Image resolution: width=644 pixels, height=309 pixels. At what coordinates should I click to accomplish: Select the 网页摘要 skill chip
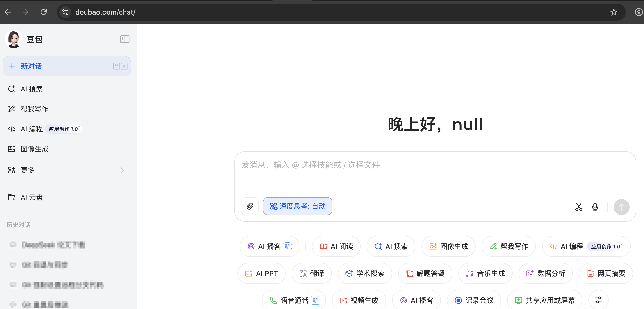[606, 273]
